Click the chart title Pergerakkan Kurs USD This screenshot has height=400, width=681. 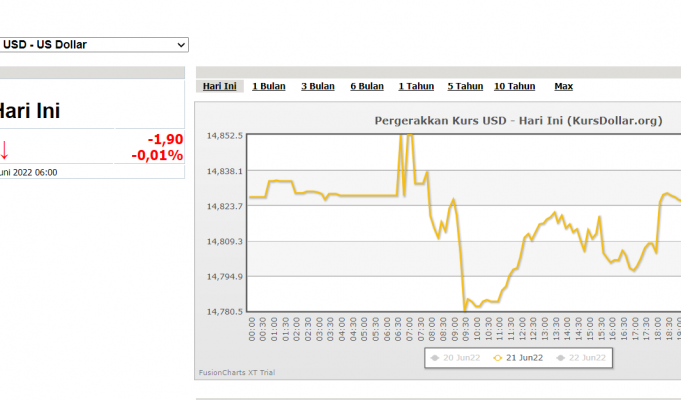point(517,120)
